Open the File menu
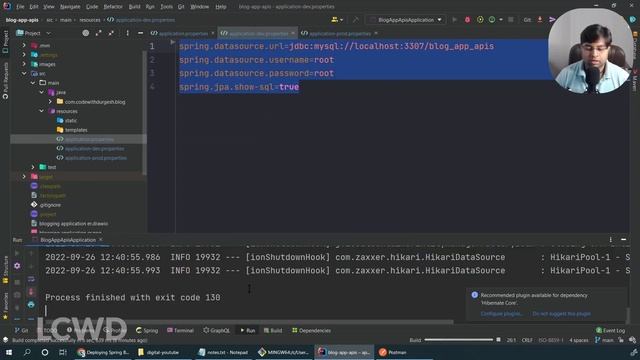The height and width of the screenshot is (360, 640). [x=20, y=7]
